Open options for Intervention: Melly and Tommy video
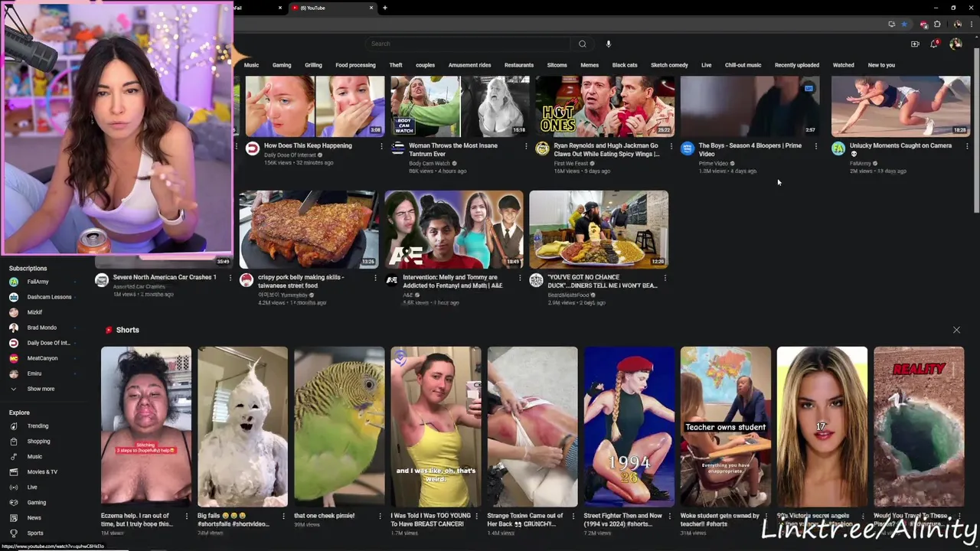 point(520,278)
